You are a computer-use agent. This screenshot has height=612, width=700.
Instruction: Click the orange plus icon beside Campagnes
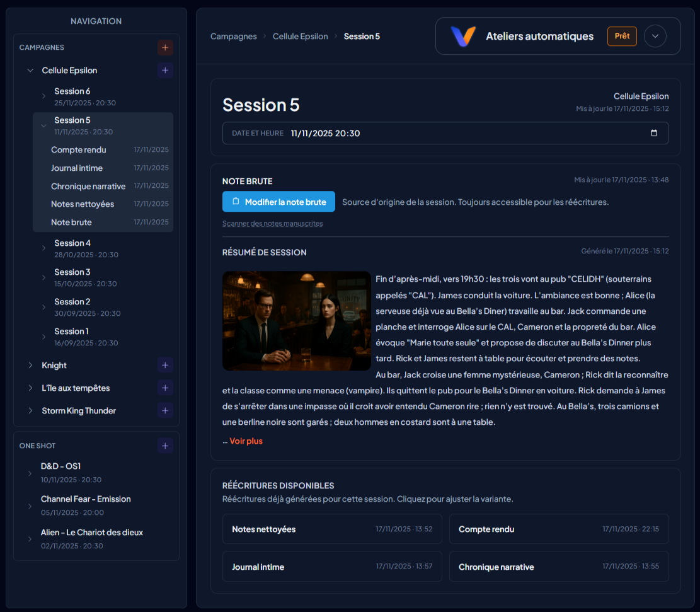point(165,47)
